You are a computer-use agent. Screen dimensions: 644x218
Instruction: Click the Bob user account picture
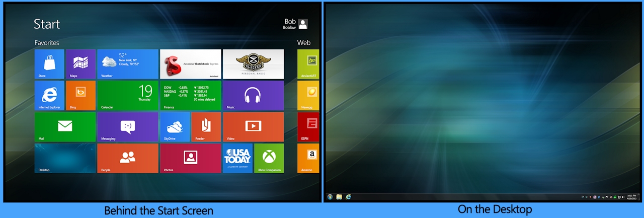(303, 24)
